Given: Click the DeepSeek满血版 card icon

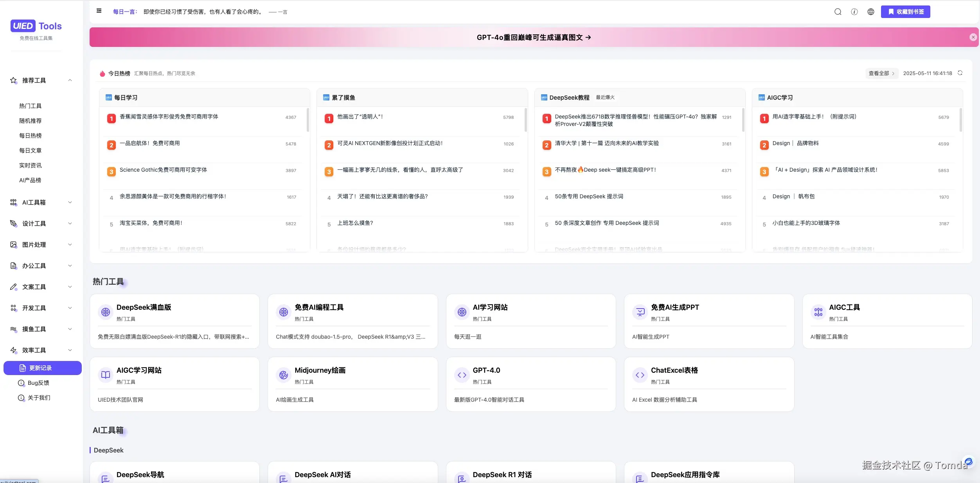Looking at the screenshot, I should (x=106, y=312).
